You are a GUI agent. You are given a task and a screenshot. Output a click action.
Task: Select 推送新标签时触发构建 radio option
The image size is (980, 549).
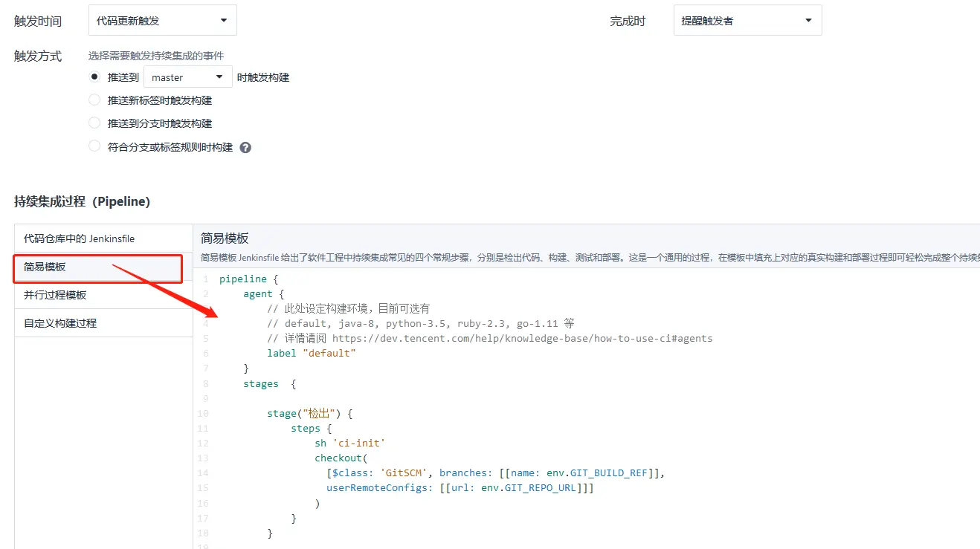point(94,100)
